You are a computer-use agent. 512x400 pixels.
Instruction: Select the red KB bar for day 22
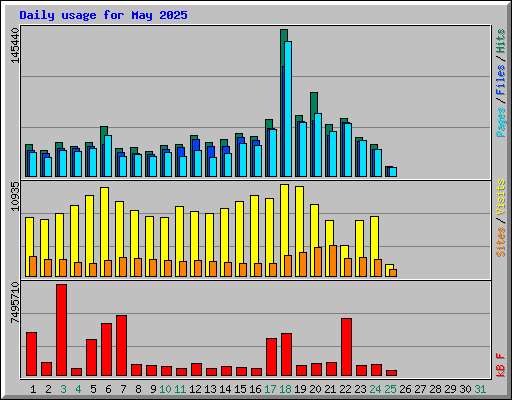click(x=346, y=347)
